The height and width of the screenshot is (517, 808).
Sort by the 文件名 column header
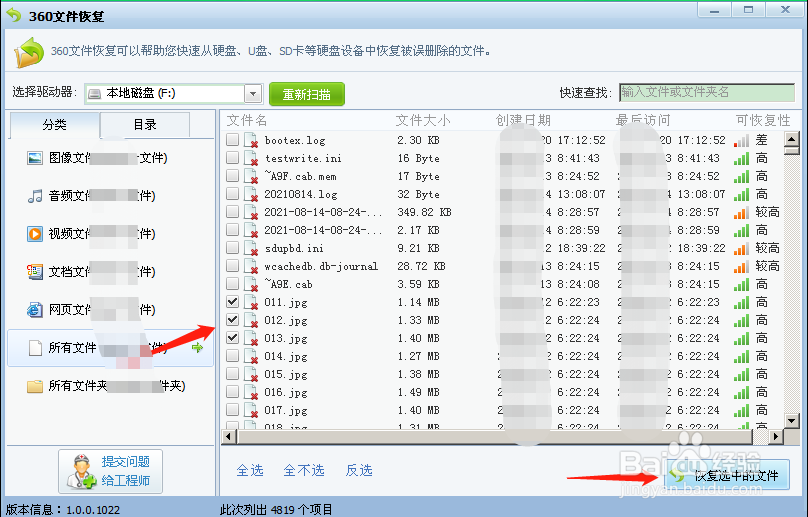point(247,120)
